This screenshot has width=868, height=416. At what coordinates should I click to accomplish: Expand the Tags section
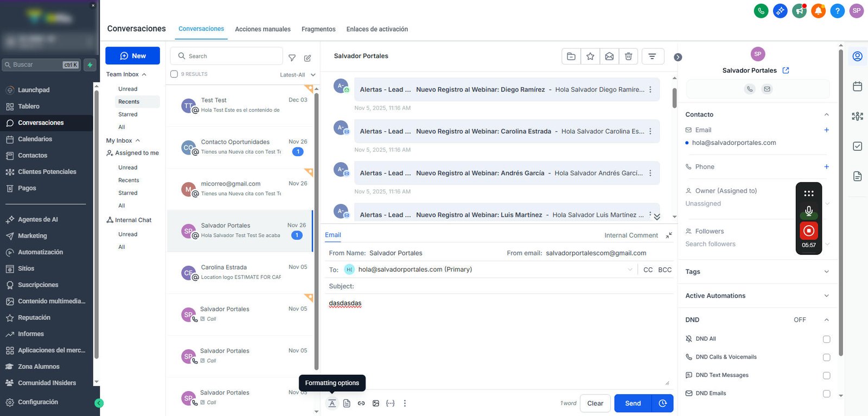[827, 272]
